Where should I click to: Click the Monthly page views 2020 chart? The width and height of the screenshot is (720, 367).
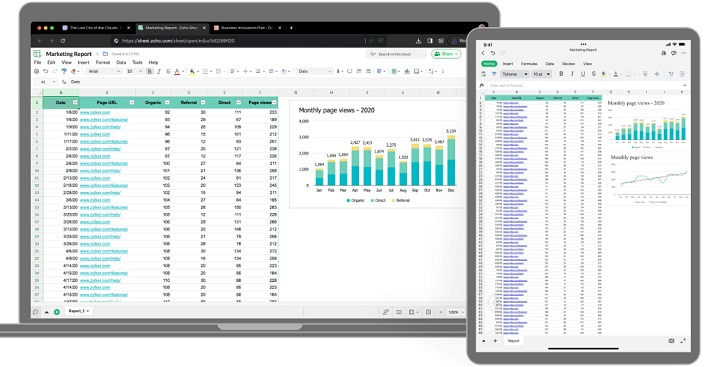377,155
